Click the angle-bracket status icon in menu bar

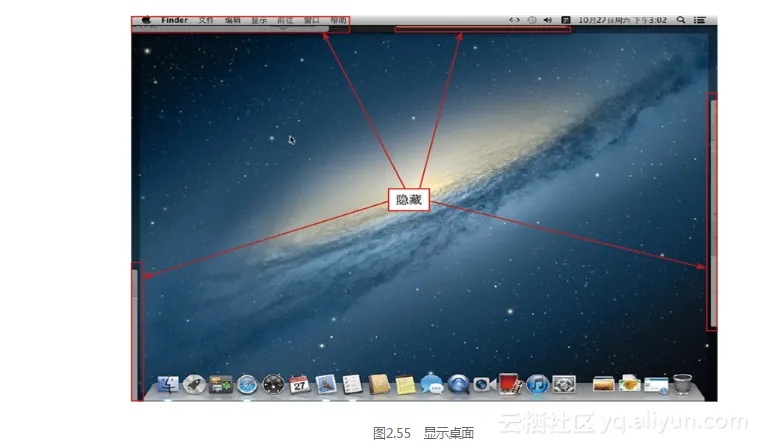coord(515,20)
